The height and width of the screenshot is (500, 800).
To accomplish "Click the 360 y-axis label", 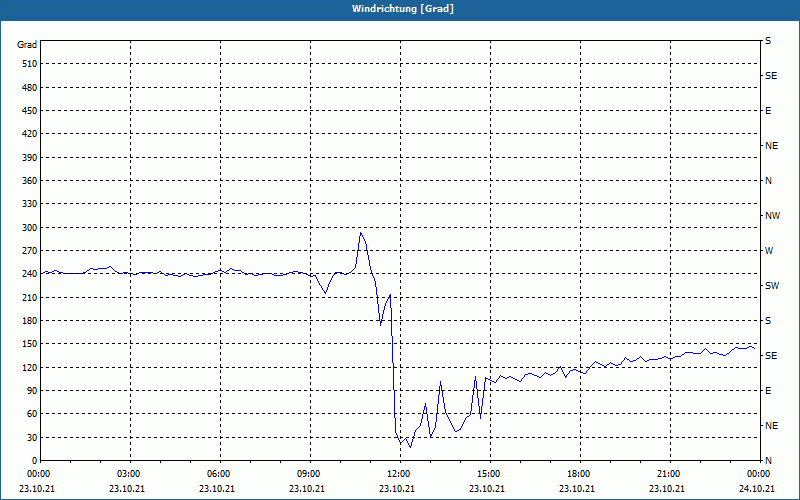I will 30,181.
